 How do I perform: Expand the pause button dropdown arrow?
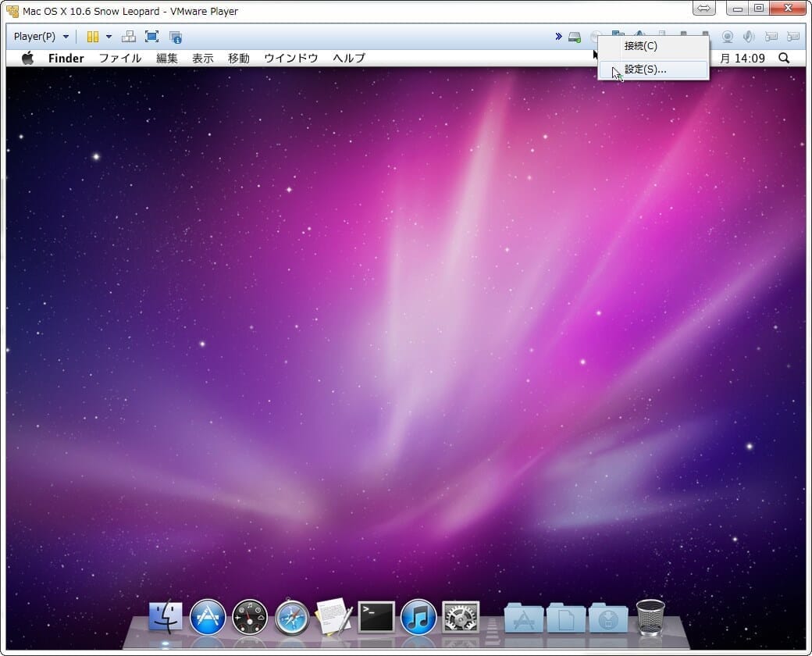109,37
